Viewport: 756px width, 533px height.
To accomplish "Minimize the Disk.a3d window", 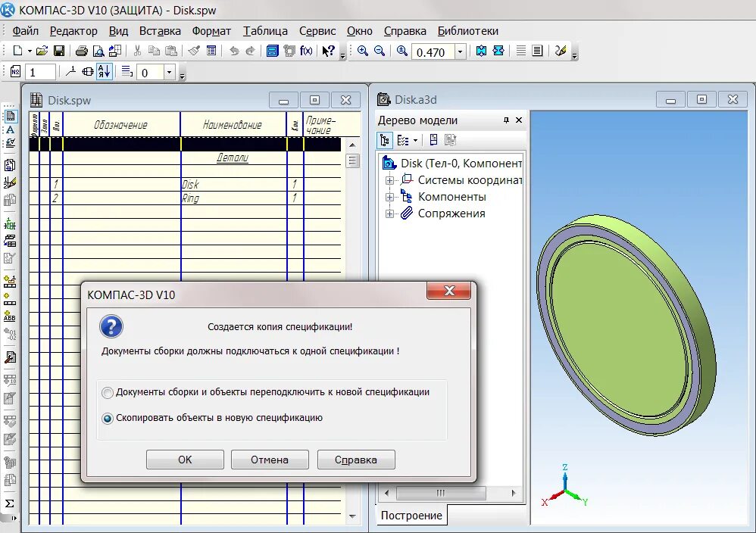I will [x=670, y=100].
